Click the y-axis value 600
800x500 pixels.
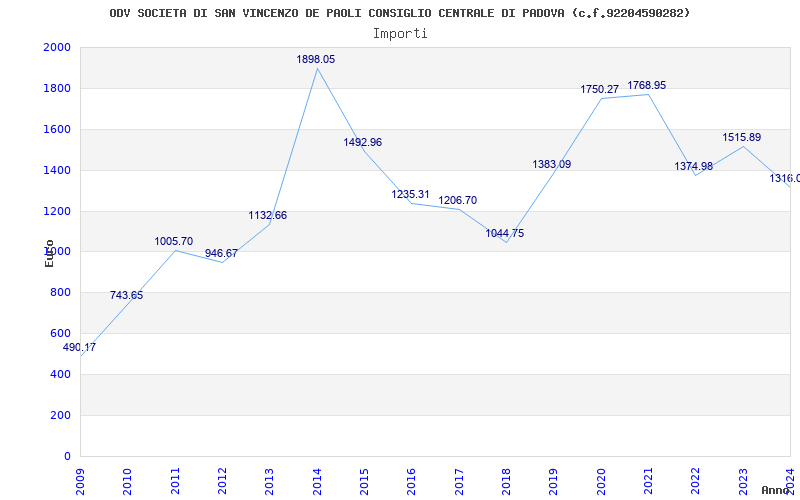click(60, 334)
